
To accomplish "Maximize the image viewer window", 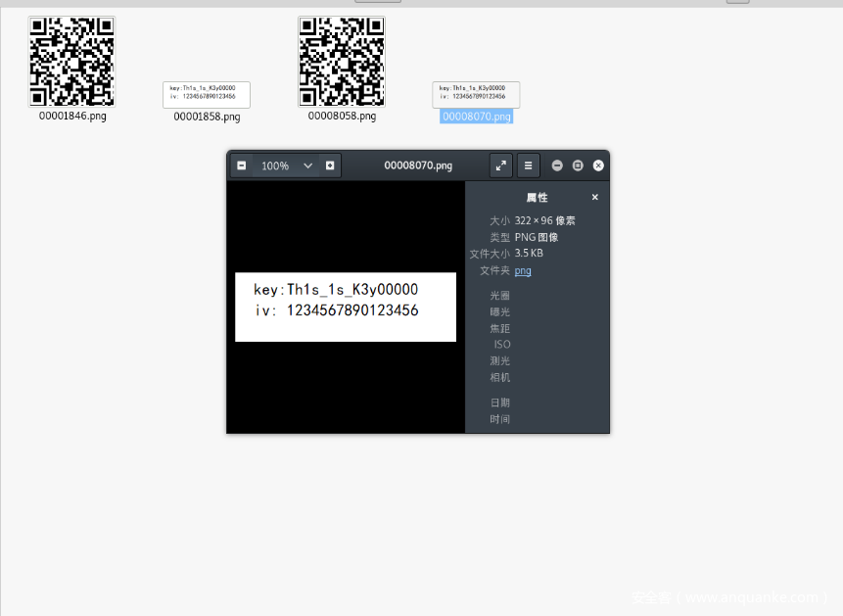I will (578, 166).
